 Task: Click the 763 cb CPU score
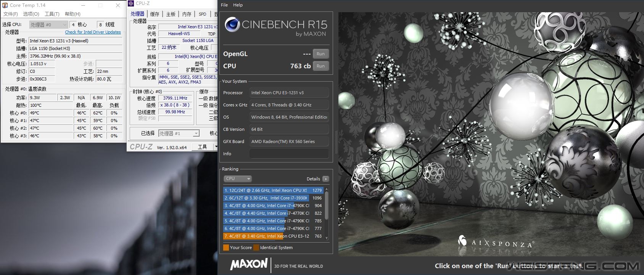tap(300, 66)
